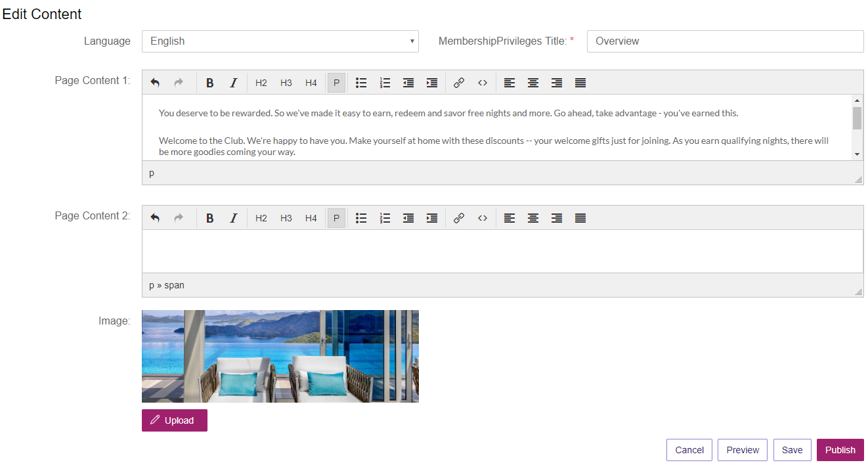
Task: Select 'p » span' path in Page Content 2
Action: point(167,286)
